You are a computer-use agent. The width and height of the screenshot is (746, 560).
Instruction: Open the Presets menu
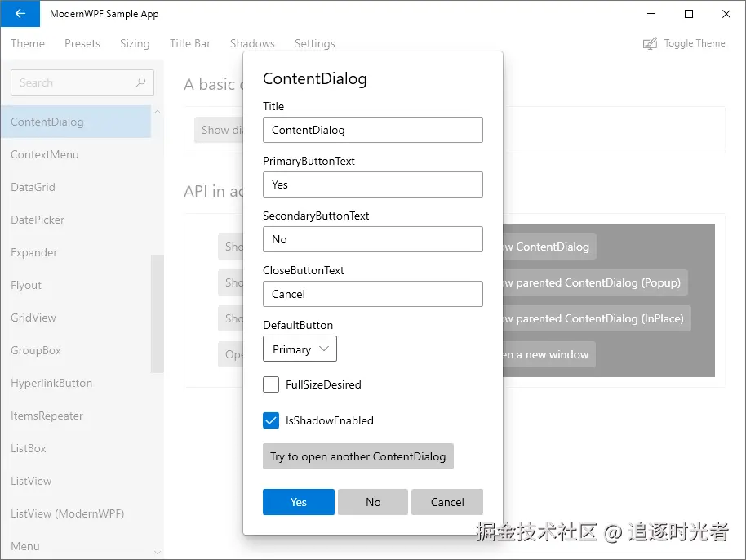point(82,43)
